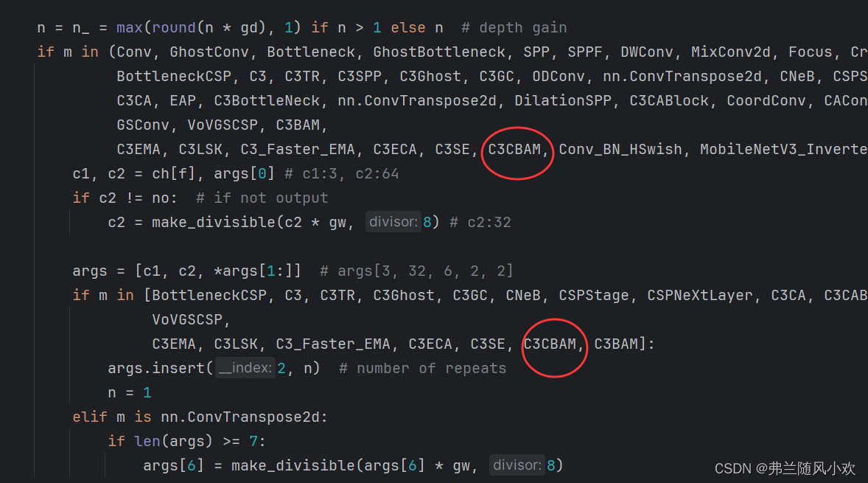
Task: Click ODConv in the module list
Action: tap(559, 77)
